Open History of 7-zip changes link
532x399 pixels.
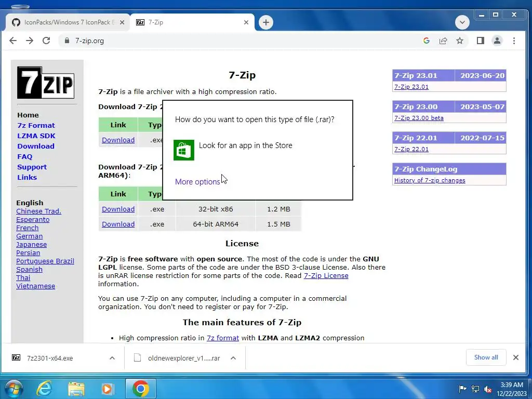[430, 180]
